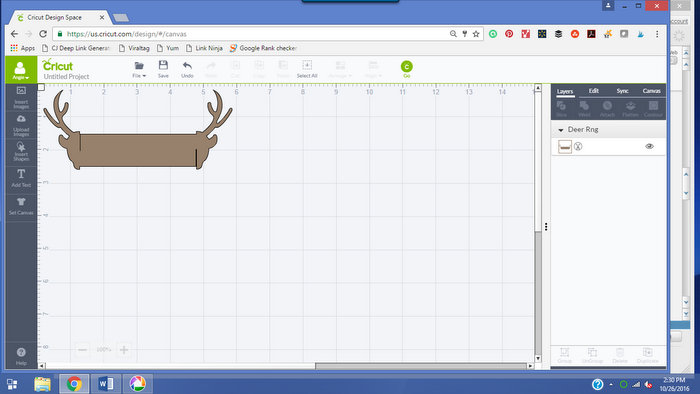Collapse the Deer Rng layer group

[x=561, y=130]
